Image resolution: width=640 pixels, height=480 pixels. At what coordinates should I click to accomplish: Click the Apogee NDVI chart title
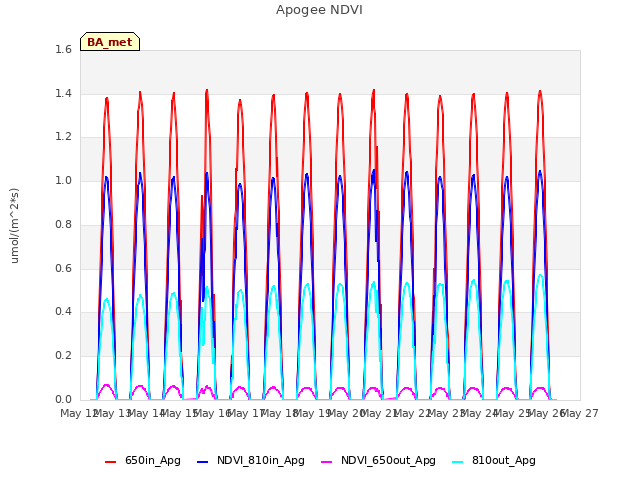pyautogui.click(x=319, y=10)
